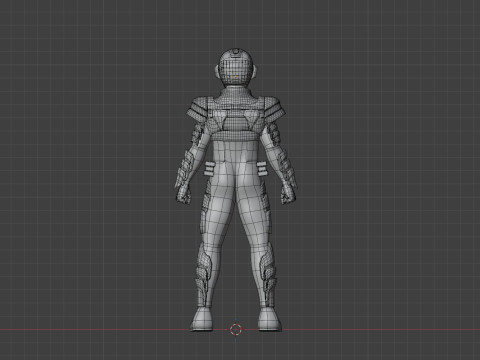Click the right boot of the model

tap(270, 319)
